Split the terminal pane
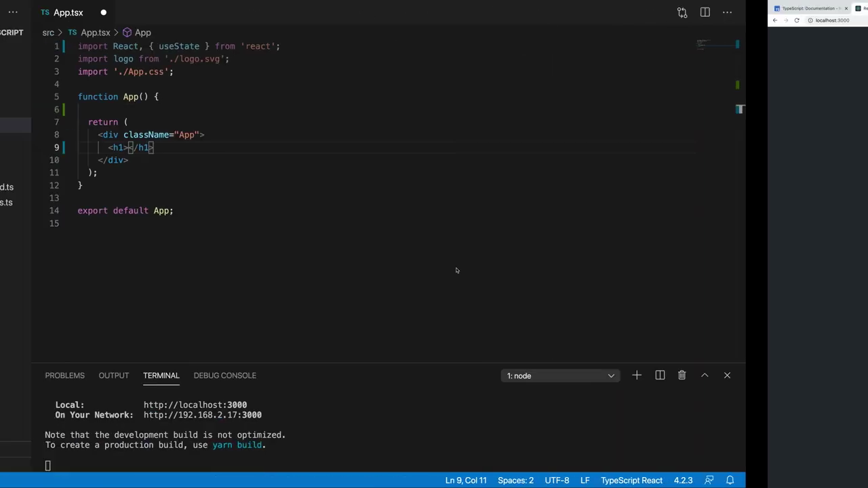The image size is (868, 488). (660, 375)
